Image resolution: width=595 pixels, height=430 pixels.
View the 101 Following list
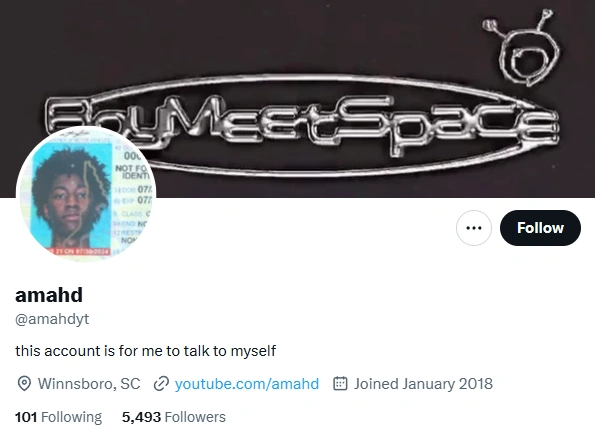(x=58, y=417)
